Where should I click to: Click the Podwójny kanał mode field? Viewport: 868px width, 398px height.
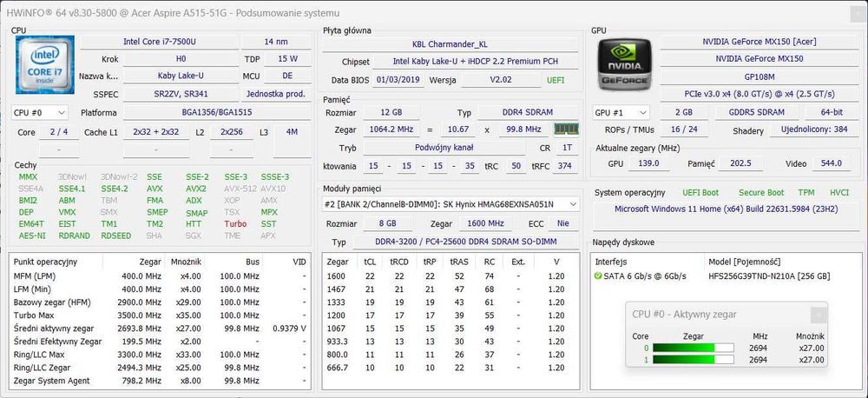tap(444, 148)
